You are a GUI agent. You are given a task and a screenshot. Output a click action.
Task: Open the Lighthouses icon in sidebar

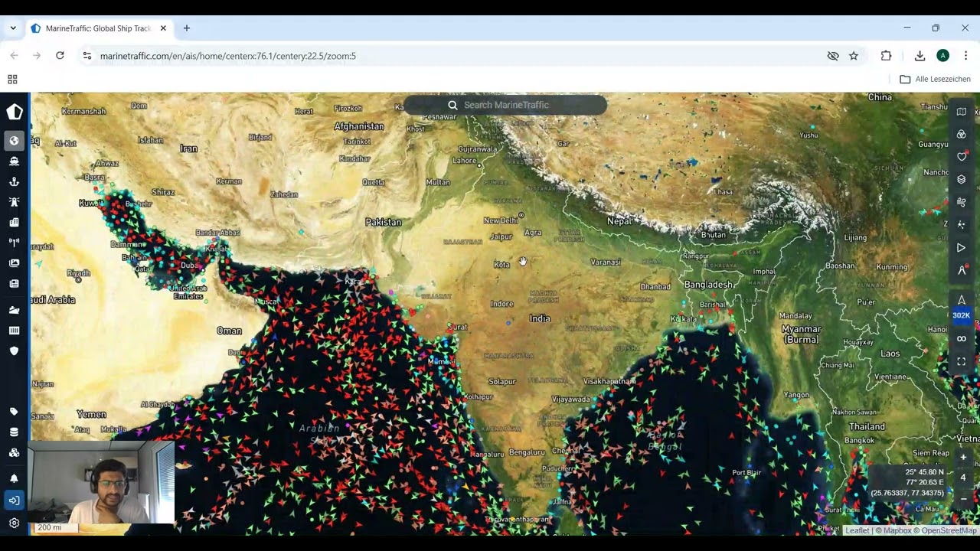[x=14, y=202]
